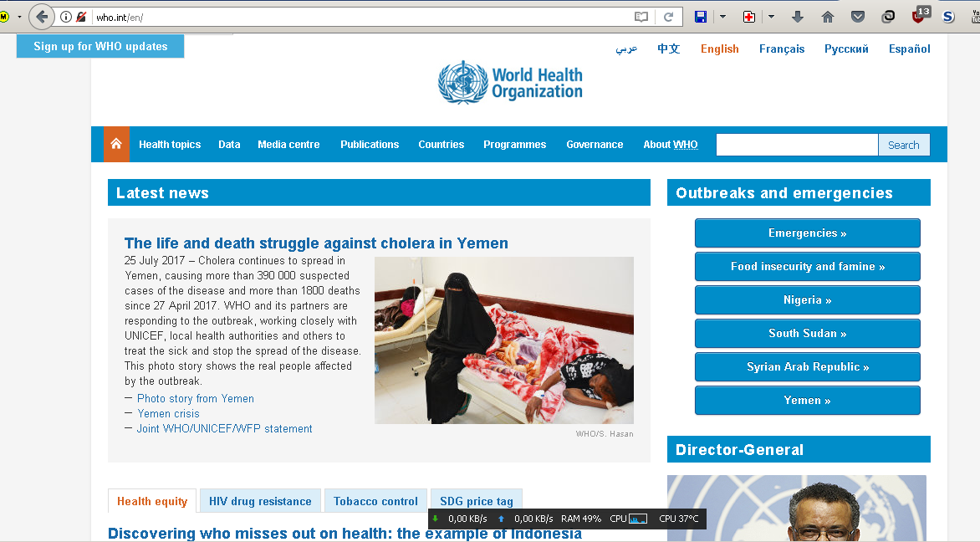Viewport: 980px width, 542px height.
Task: Open Health topics menu
Action: [x=170, y=145]
